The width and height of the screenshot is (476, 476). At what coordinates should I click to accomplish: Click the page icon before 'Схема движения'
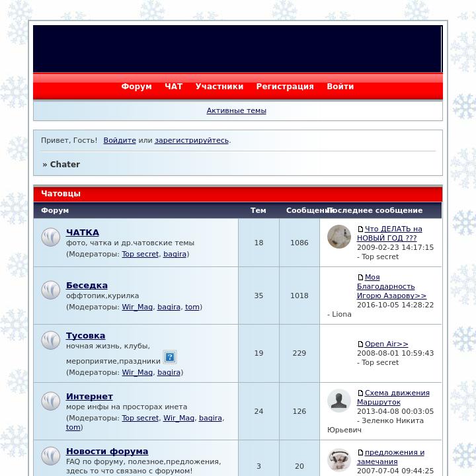coord(360,393)
